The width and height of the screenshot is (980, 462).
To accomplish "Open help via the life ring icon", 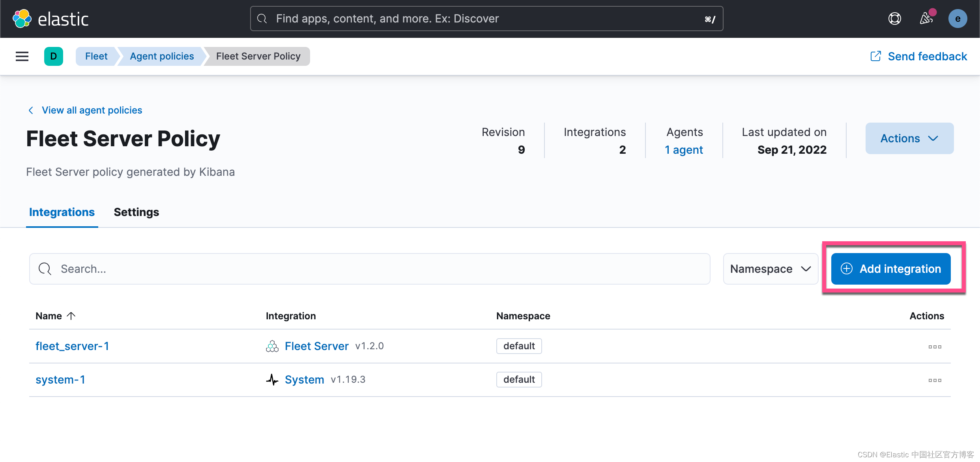I will tap(894, 18).
